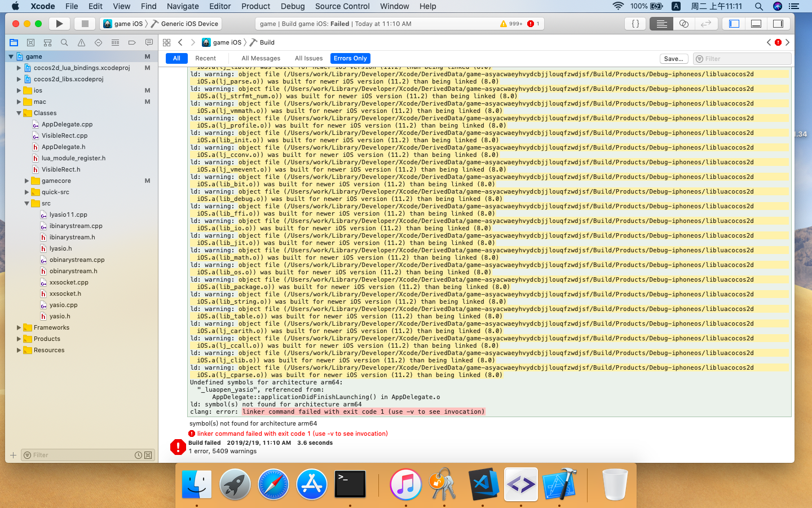The height and width of the screenshot is (508, 812).
Task: Open the code snippet library
Action: pyautogui.click(x=636, y=24)
